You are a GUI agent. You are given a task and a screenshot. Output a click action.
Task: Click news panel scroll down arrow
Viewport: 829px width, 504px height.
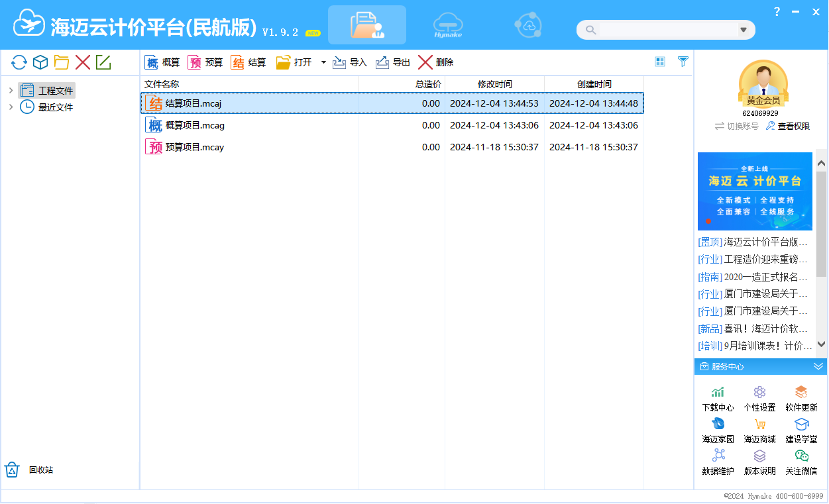coord(822,344)
